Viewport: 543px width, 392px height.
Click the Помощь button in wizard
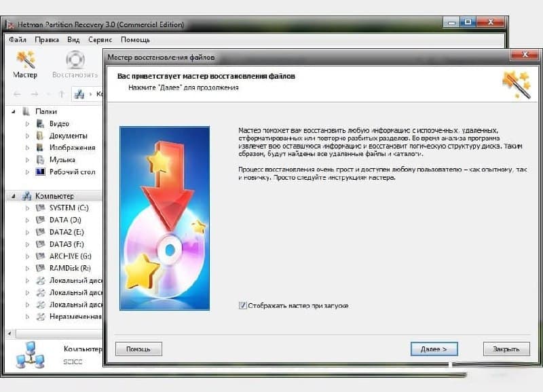coord(138,349)
